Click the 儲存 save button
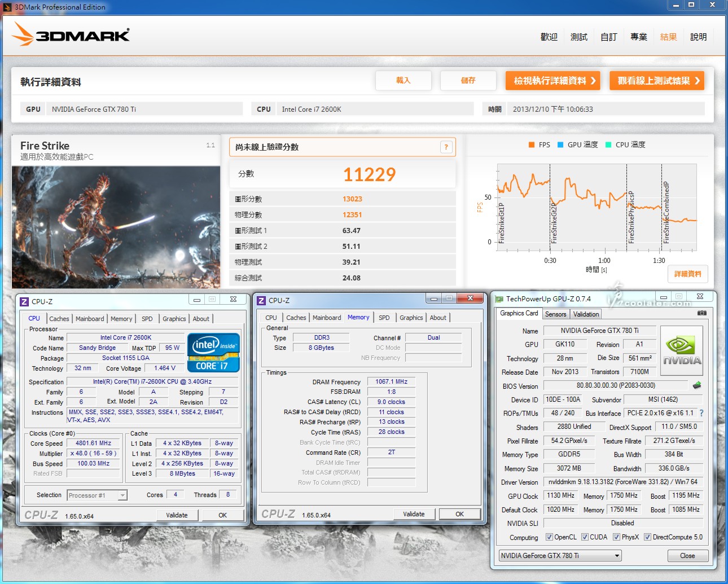This screenshot has height=584, width=728. pos(468,81)
